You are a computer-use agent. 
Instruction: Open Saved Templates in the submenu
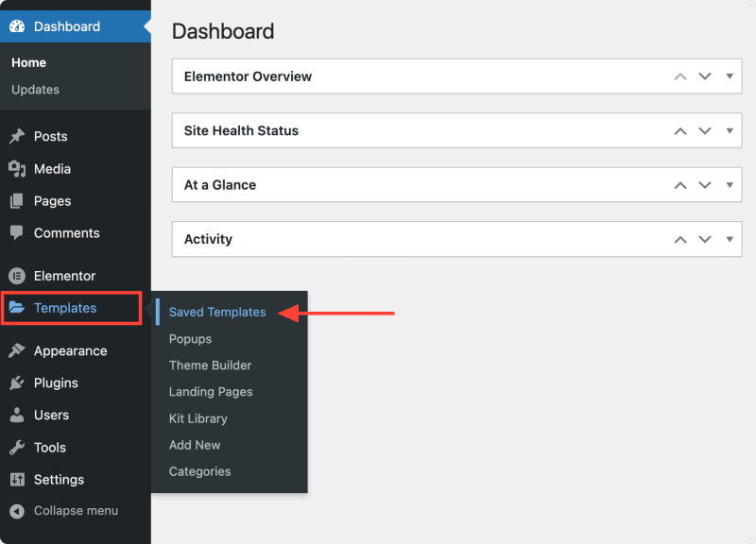pyautogui.click(x=217, y=312)
